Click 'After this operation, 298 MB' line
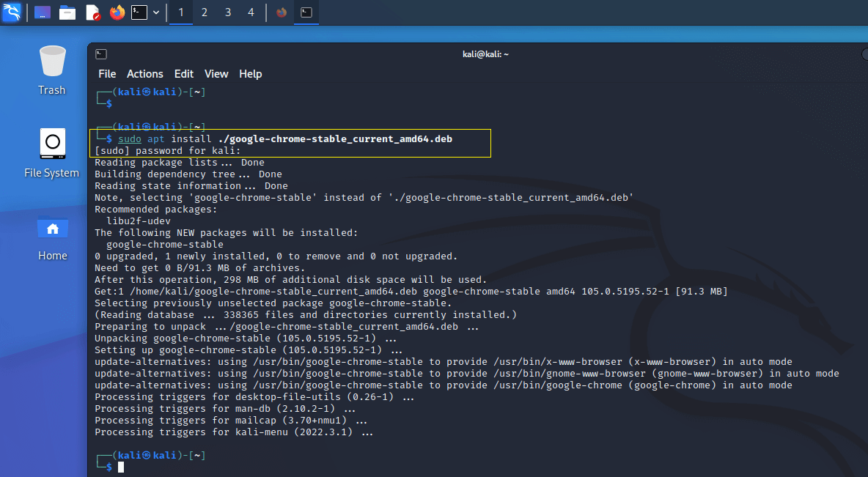 [290, 279]
